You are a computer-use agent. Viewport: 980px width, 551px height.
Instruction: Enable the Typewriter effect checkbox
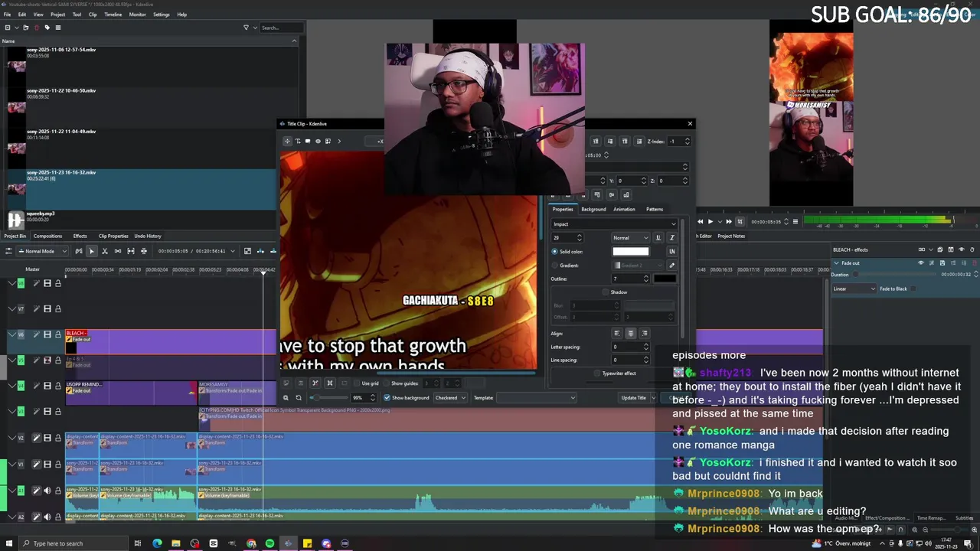[597, 373]
